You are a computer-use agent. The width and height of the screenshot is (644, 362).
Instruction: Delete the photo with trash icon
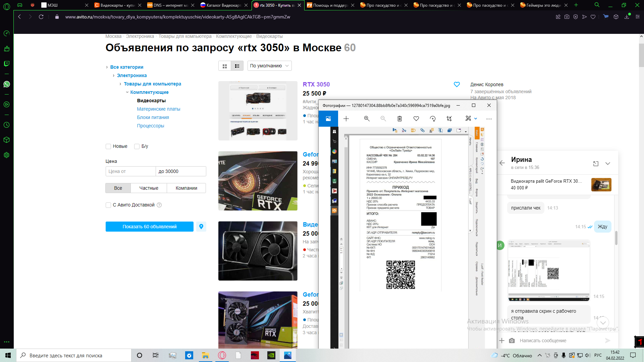(399, 119)
